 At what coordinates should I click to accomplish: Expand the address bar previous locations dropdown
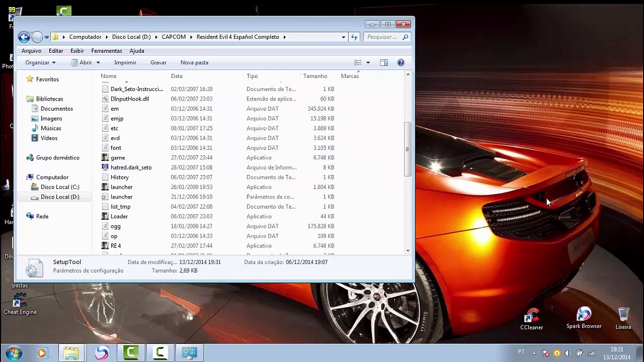coord(344,37)
